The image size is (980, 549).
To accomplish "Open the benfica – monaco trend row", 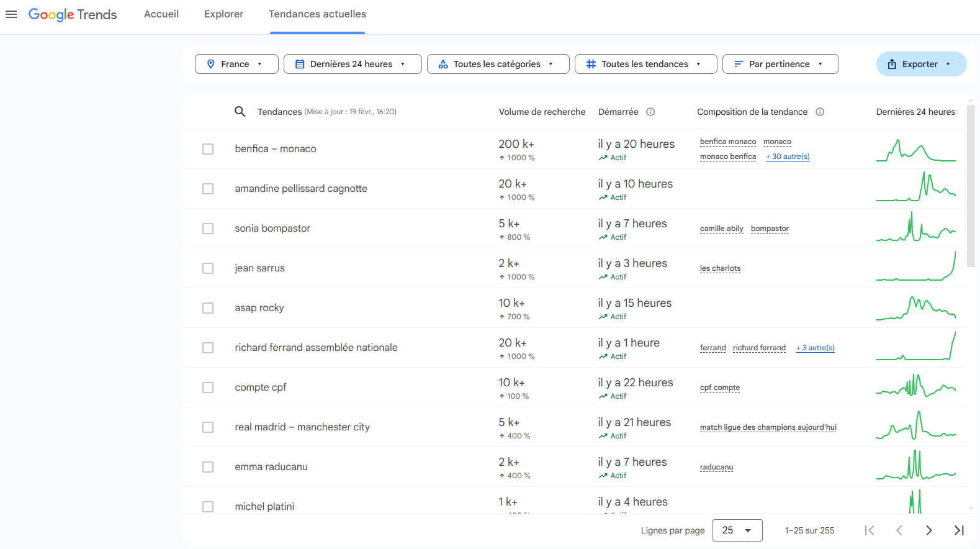I will click(x=574, y=149).
